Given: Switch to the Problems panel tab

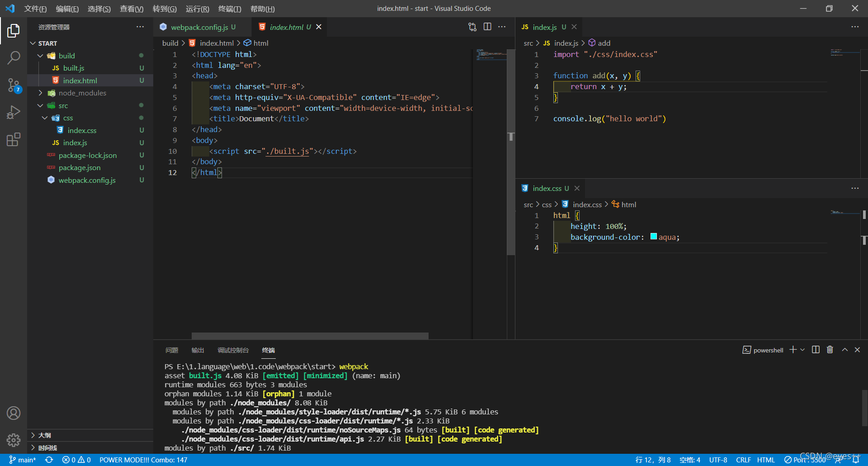Looking at the screenshot, I should [x=172, y=350].
